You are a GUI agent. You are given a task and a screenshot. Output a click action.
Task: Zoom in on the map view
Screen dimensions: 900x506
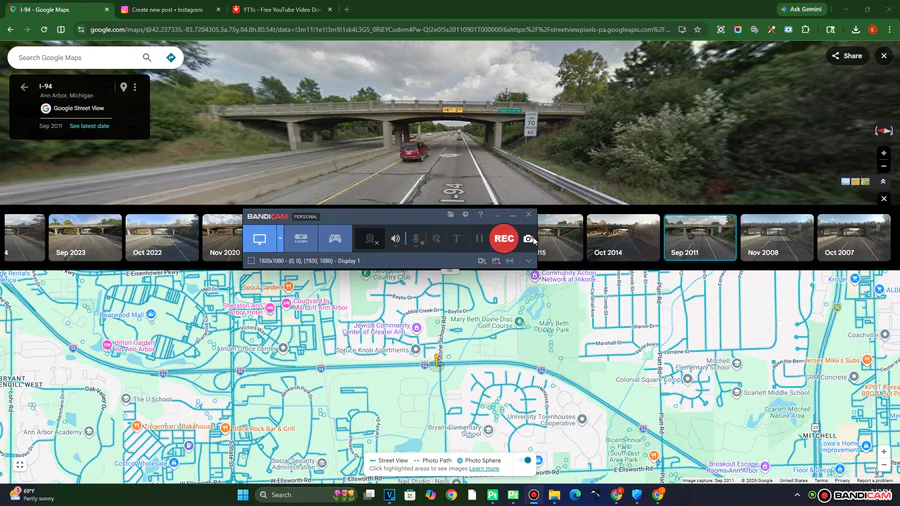(x=884, y=451)
